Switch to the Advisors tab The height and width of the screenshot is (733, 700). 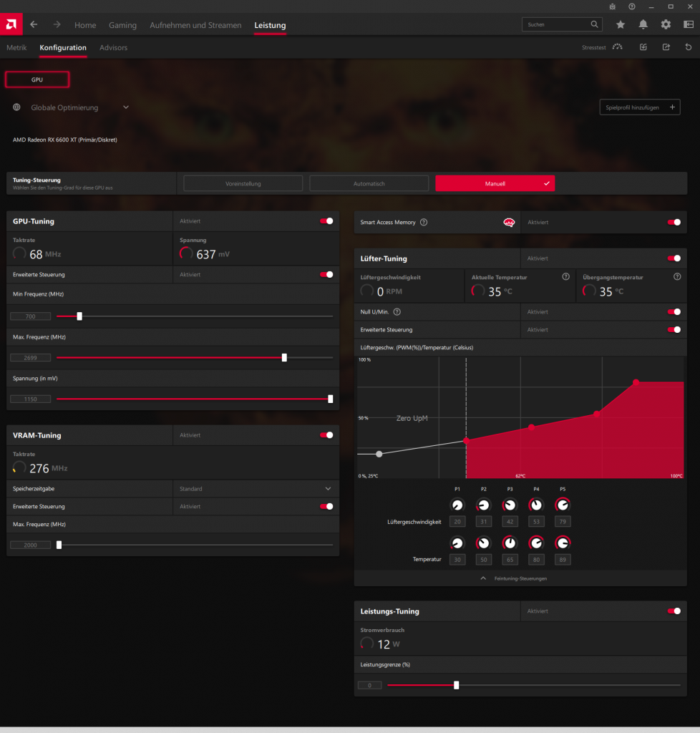[x=113, y=48]
